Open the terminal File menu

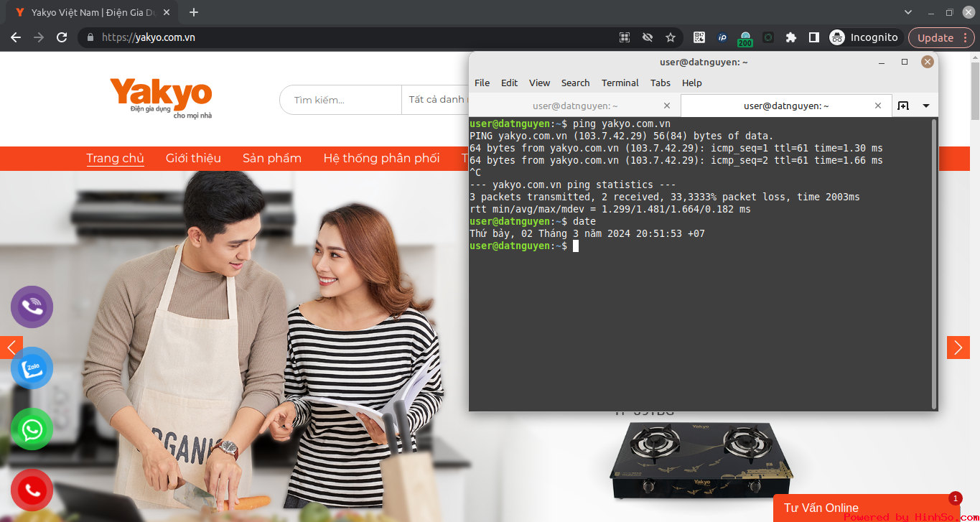point(482,83)
